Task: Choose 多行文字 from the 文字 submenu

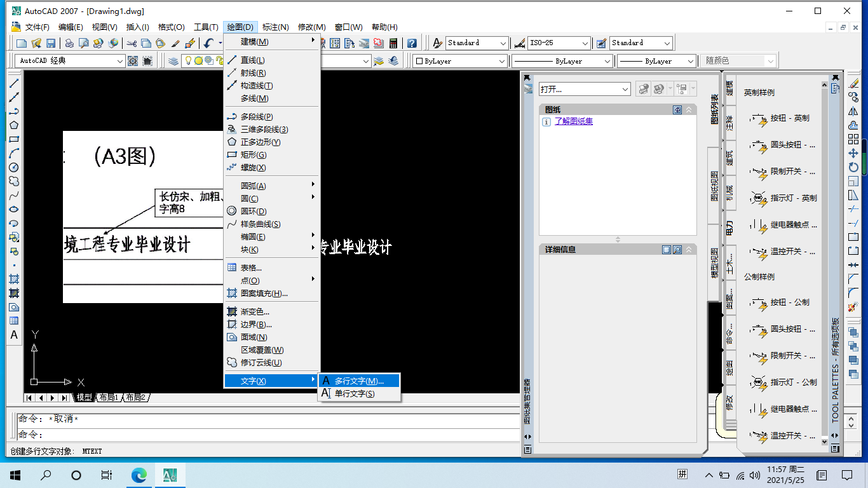Action: point(359,379)
